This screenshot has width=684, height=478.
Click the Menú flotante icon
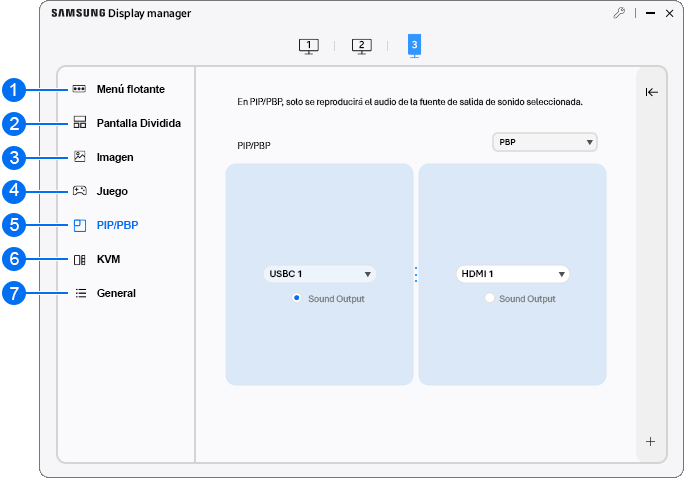click(80, 89)
